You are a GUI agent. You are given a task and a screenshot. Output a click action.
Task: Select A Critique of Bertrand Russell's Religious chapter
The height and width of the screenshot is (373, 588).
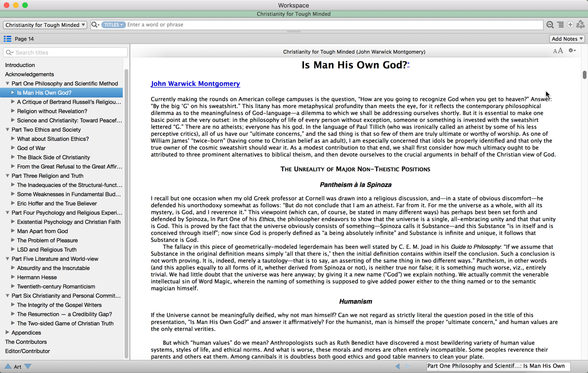69,102
